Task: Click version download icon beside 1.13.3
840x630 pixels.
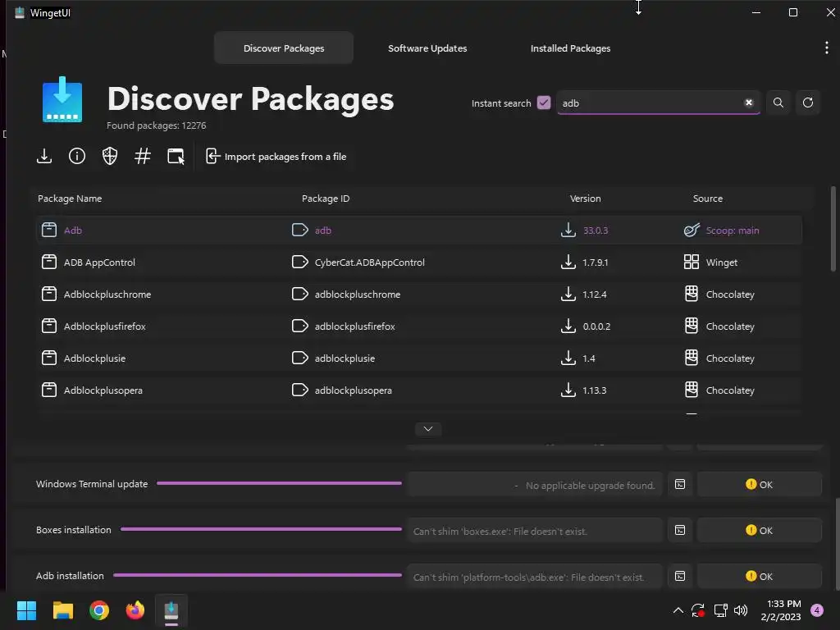Action: [x=568, y=390]
